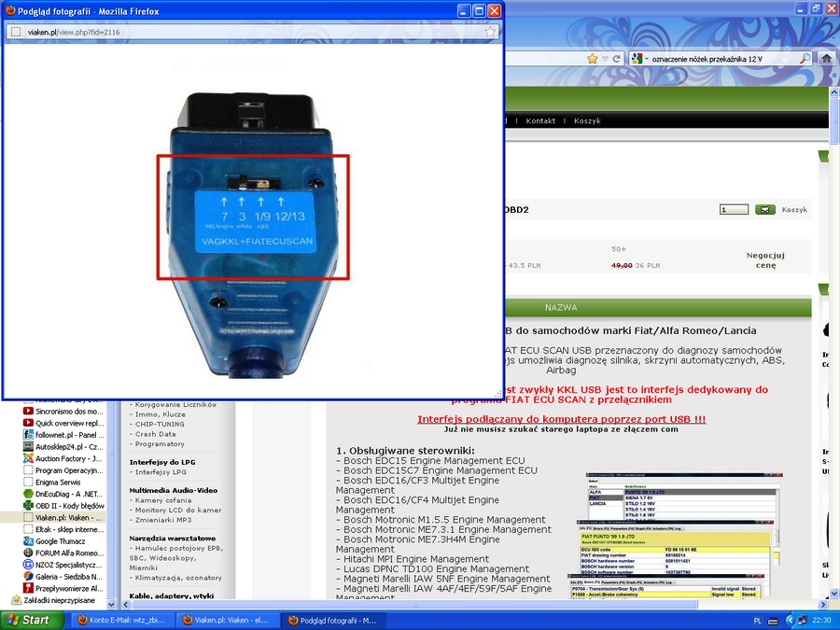Open the Sincronismo dos mo... YouTube bookmark
The image size is (840, 630).
coord(64,412)
